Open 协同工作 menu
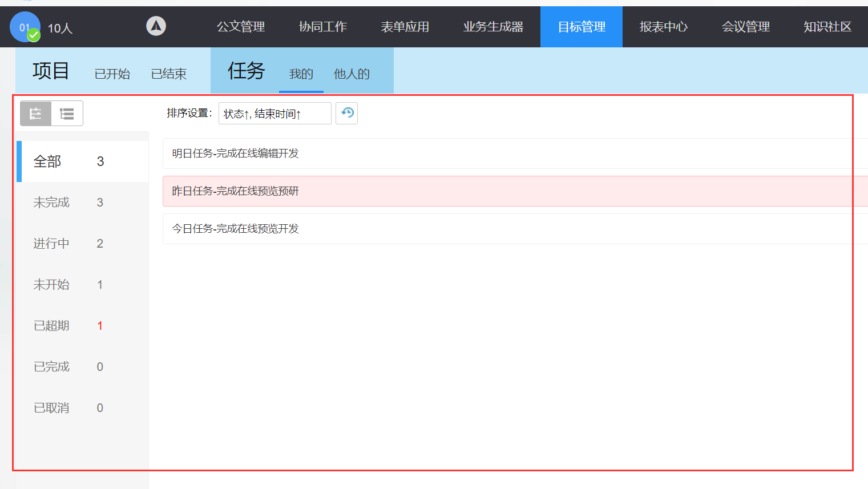This screenshot has width=868, height=489. click(323, 27)
